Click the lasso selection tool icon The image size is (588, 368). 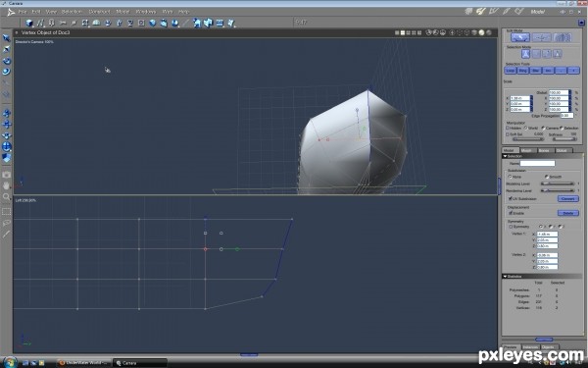6,223
